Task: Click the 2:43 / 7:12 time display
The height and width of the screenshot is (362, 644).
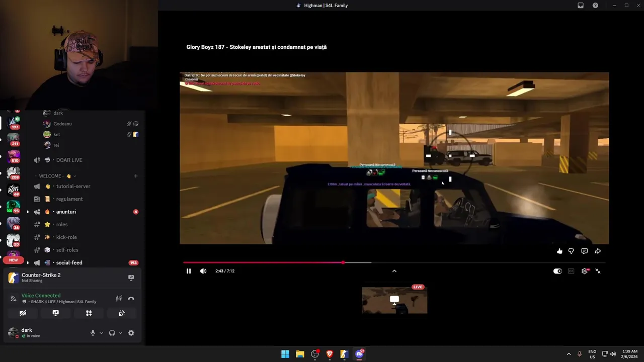Action: [x=225, y=271]
